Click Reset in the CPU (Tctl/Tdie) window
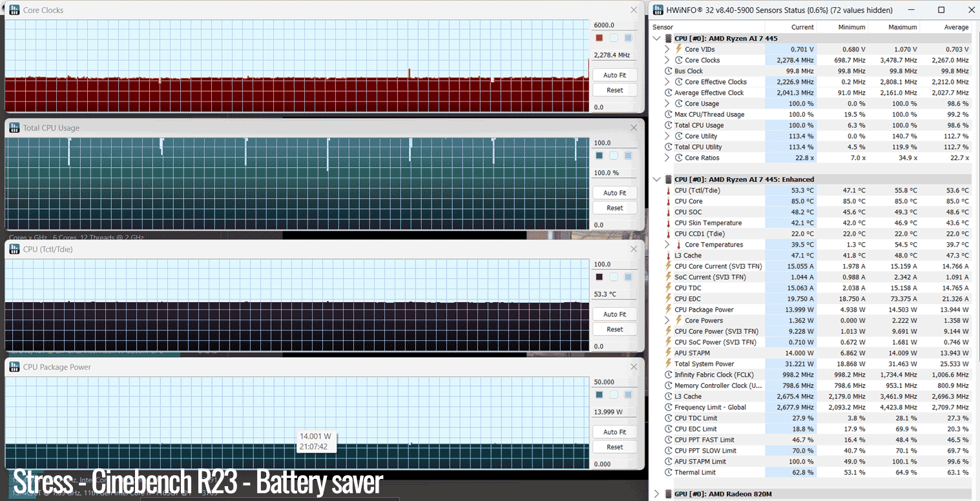The height and width of the screenshot is (501, 980). click(x=614, y=329)
